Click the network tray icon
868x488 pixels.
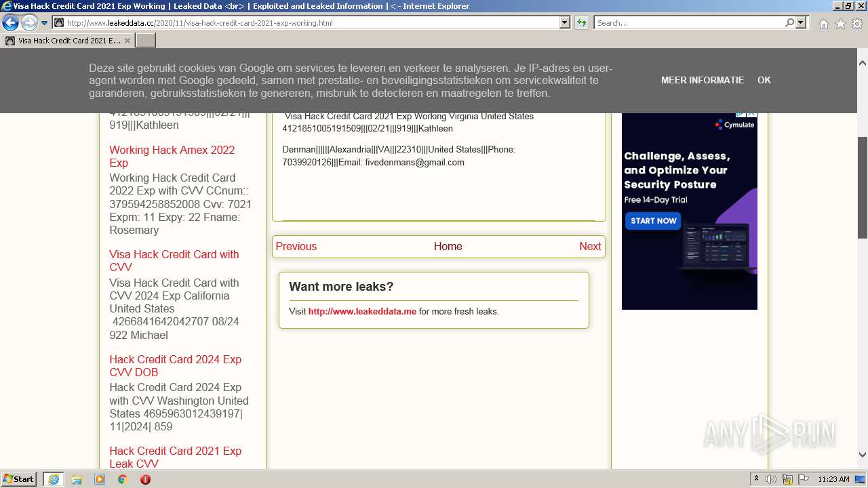(x=787, y=479)
